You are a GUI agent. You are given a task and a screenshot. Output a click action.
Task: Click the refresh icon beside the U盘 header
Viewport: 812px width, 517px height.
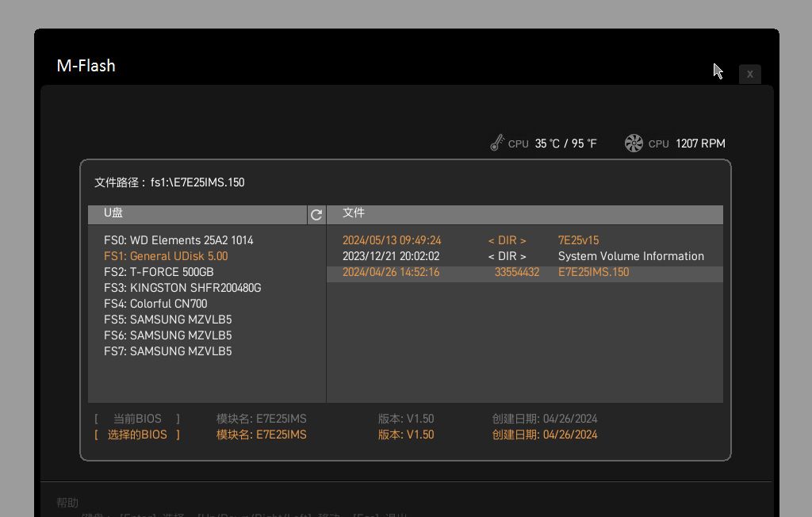pyautogui.click(x=316, y=214)
